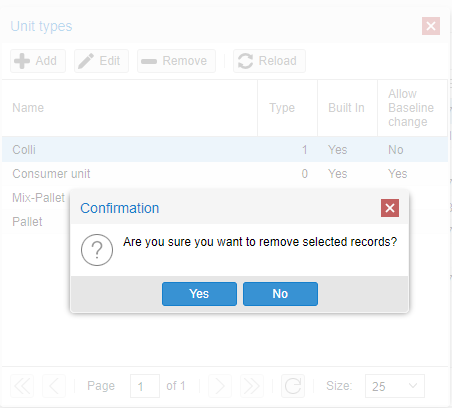452x408 pixels.
Task: Open the page Size dropdown showing 25
Action: click(395, 386)
